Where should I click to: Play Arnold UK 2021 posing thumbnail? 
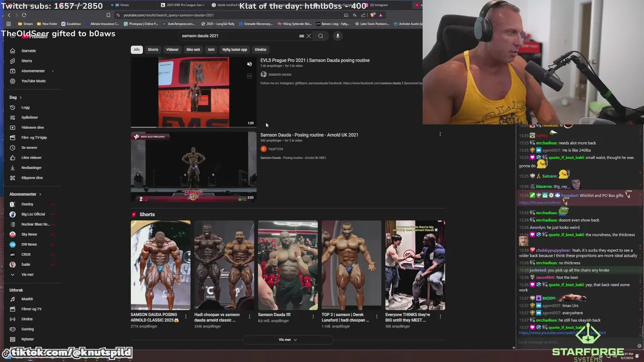tap(194, 166)
